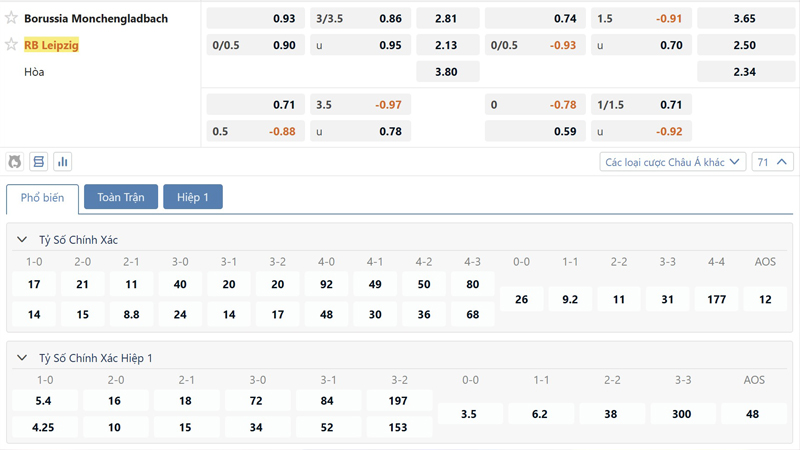The height and width of the screenshot is (450, 800).
Task: Switch to the 'Toàn Trận' tab
Action: [121, 197]
